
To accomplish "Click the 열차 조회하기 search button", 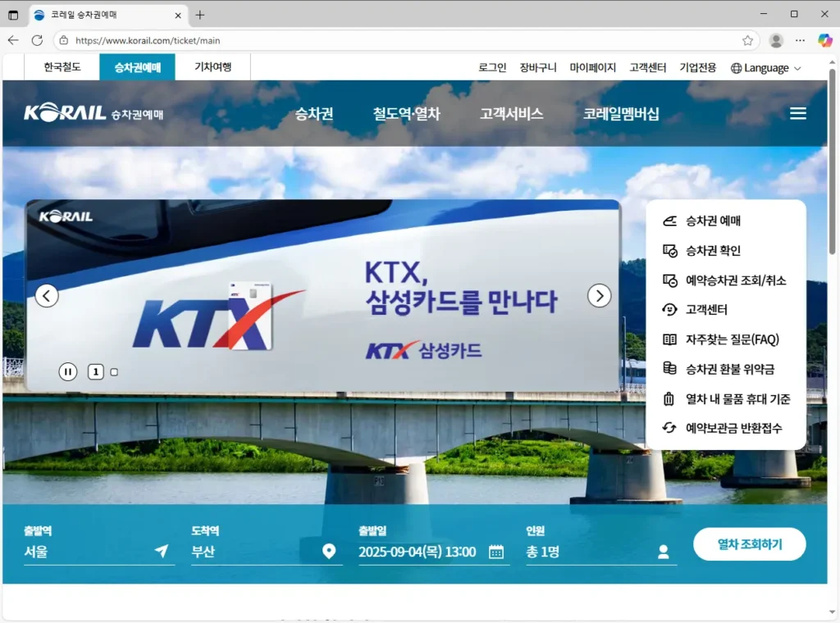I will (x=749, y=544).
